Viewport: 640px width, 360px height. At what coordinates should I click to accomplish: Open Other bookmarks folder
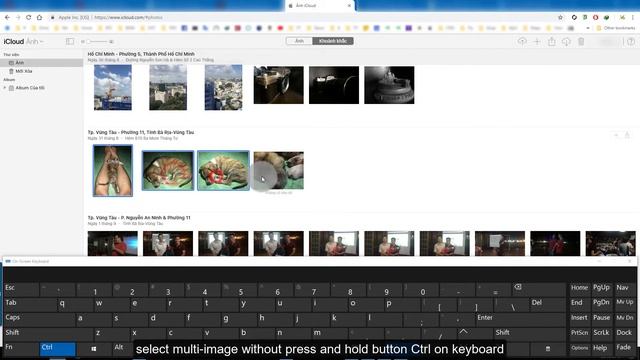click(x=616, y=28)
